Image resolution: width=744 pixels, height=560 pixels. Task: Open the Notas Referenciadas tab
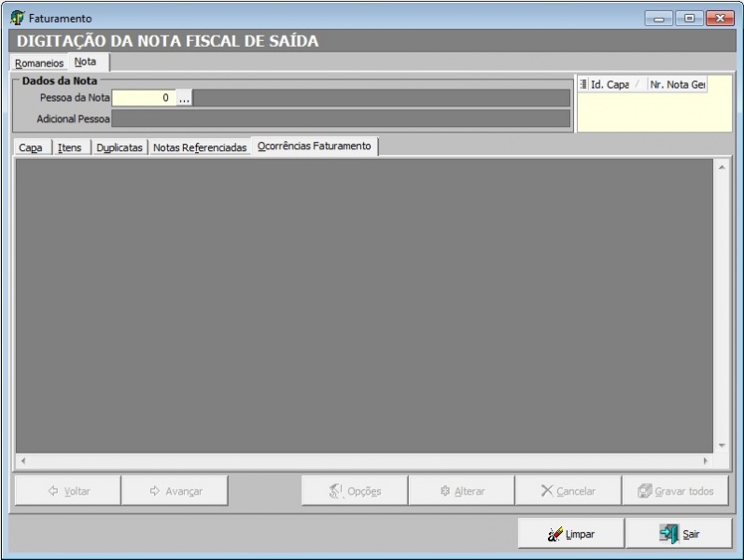coord(200,147)
